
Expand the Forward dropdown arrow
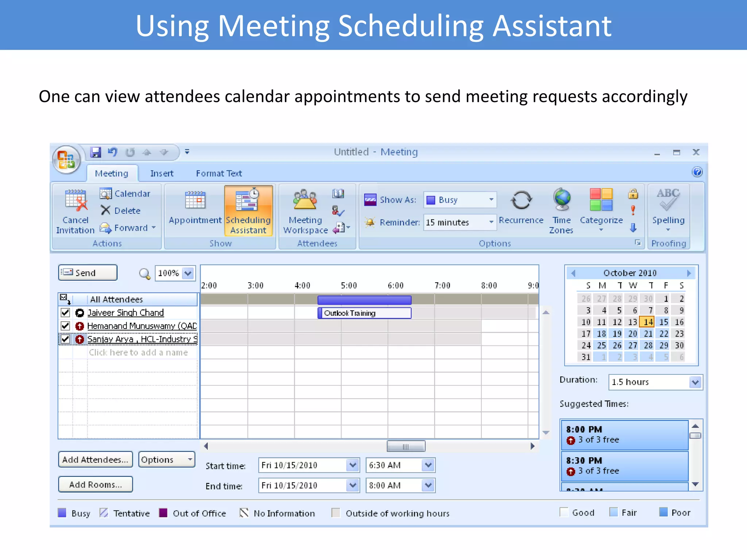(154, 227)
